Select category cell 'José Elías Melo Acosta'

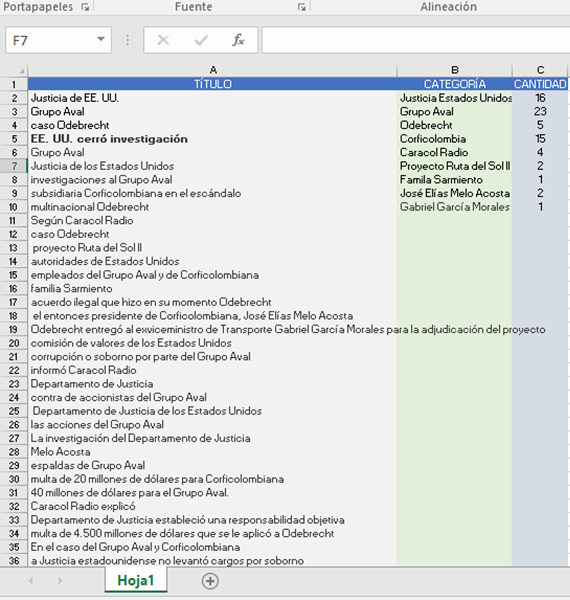tap(454, 193)
